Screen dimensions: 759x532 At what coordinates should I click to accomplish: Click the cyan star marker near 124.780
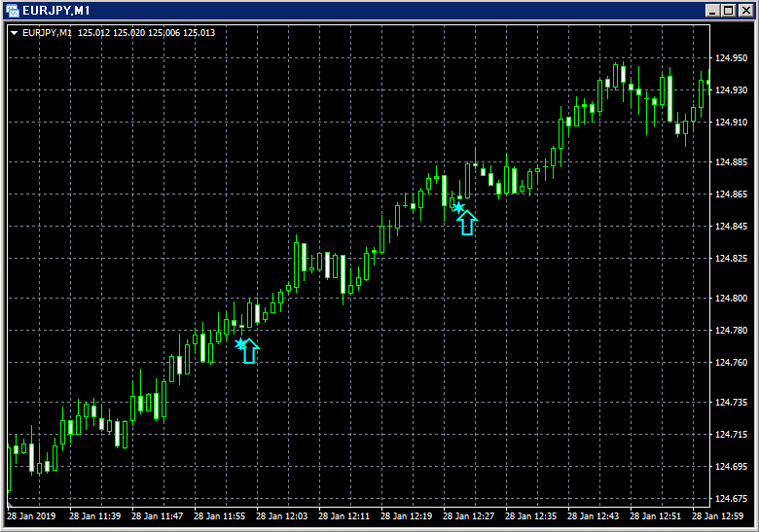(x=240, y=344)
